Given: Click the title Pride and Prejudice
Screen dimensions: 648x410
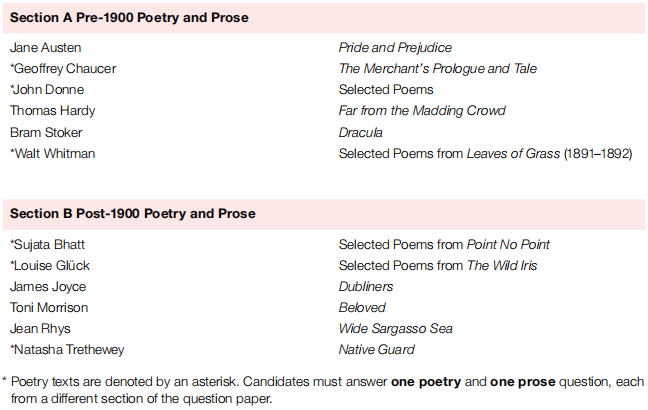Looking at the screenshot, I should tap(395, 48).
